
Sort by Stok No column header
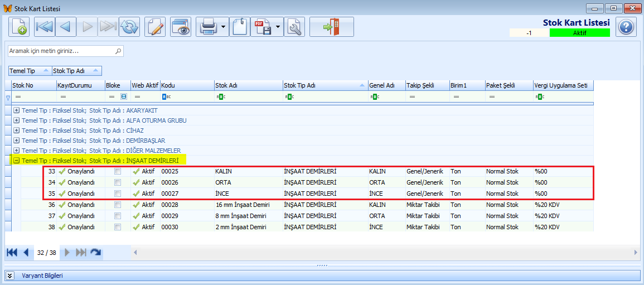click(33, 85)
